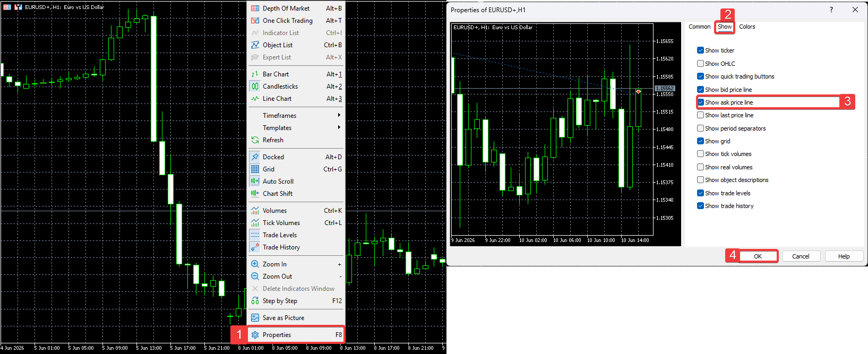Click the Zoom In magnifier icon

click(x=255, y=264)
